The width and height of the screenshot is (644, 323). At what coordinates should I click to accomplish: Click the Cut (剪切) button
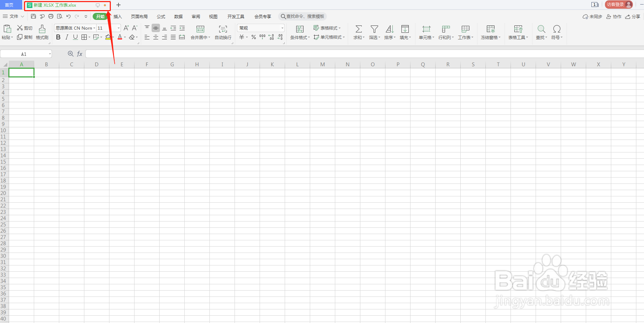coord(25,28)
